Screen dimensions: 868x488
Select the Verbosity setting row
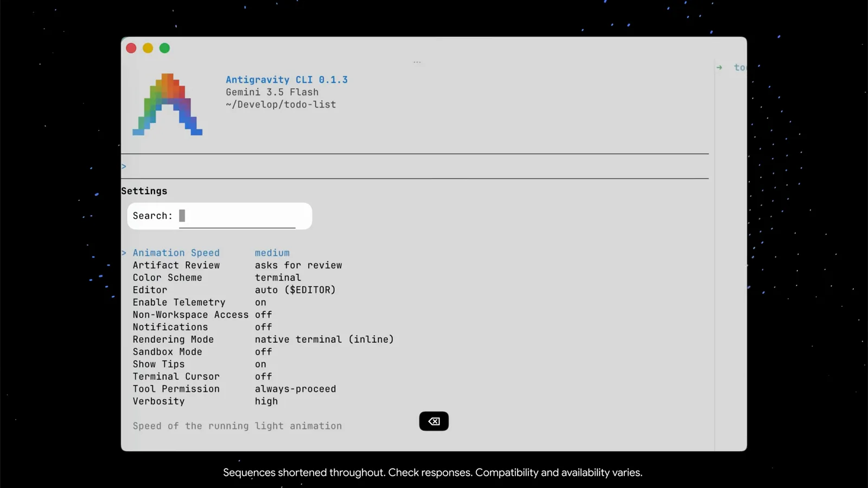(x=206, y=402)
